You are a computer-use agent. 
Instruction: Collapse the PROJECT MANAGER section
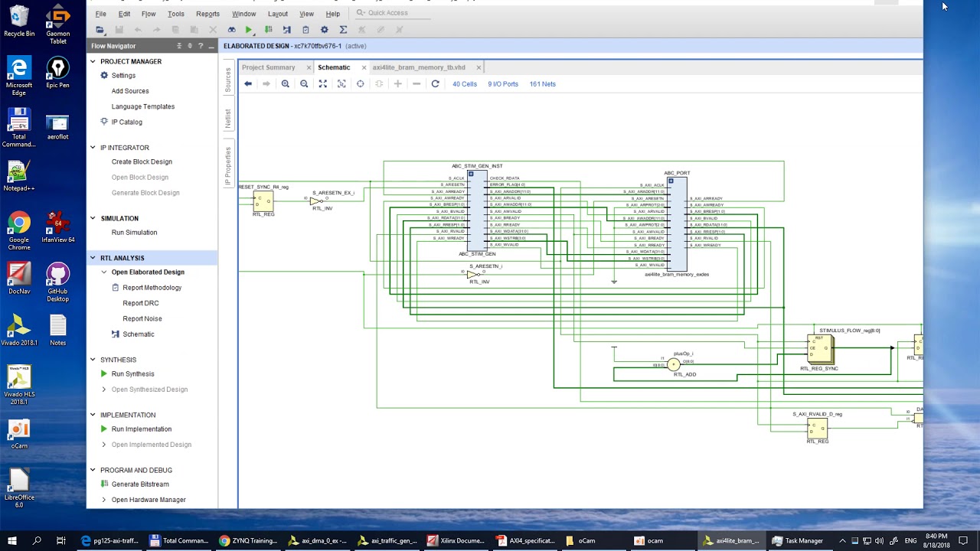pos(93,61)
